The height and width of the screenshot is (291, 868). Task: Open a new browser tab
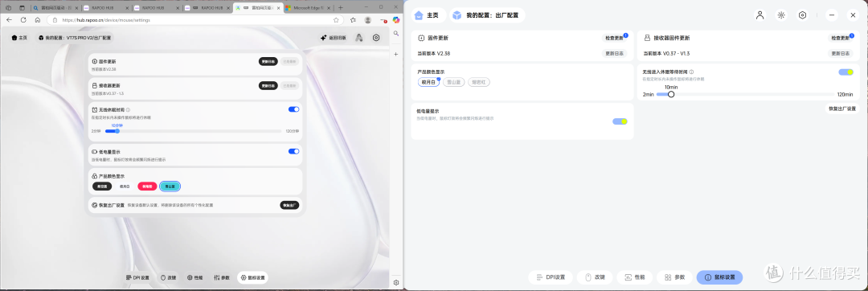pos(341,8)
